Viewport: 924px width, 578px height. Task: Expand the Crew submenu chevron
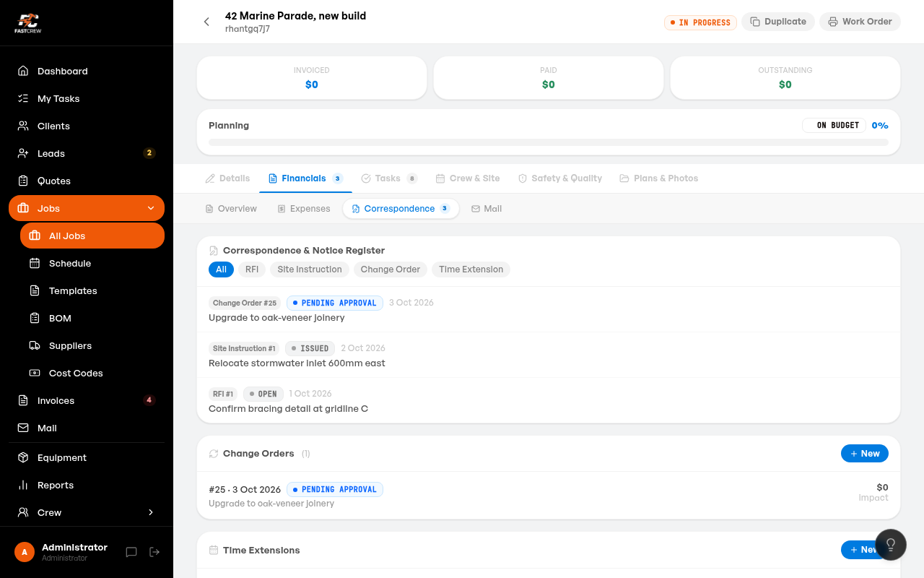[151, 512]
